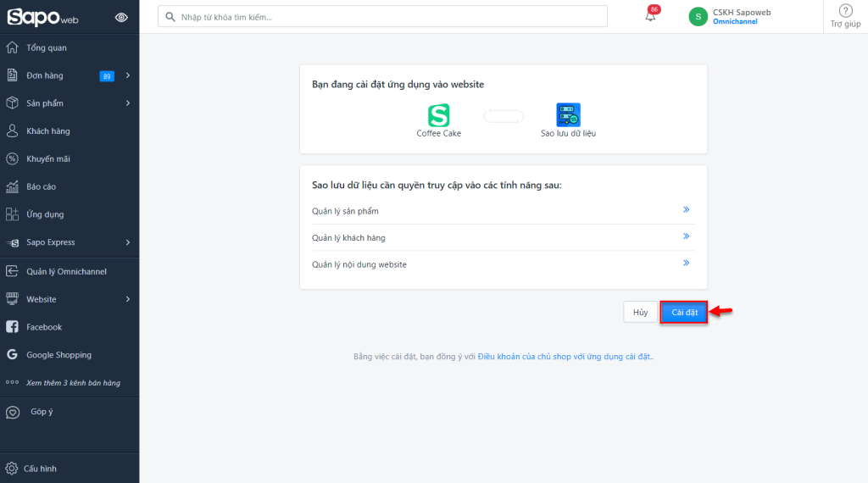Screen dimensions: 868x483
Task: Toggle the eye icon beside Sapo logo
Action: (x=121, y=17)
